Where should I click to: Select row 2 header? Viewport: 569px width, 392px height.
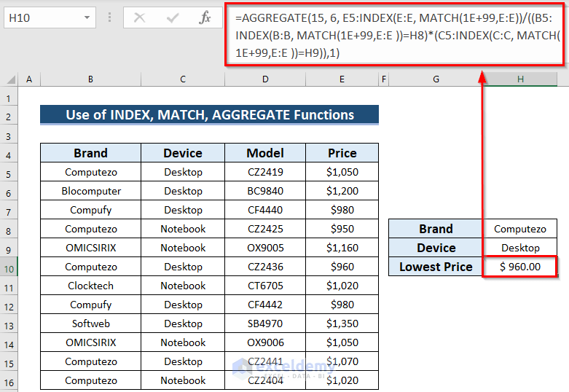pyautogui.click(x=9, y=117)
